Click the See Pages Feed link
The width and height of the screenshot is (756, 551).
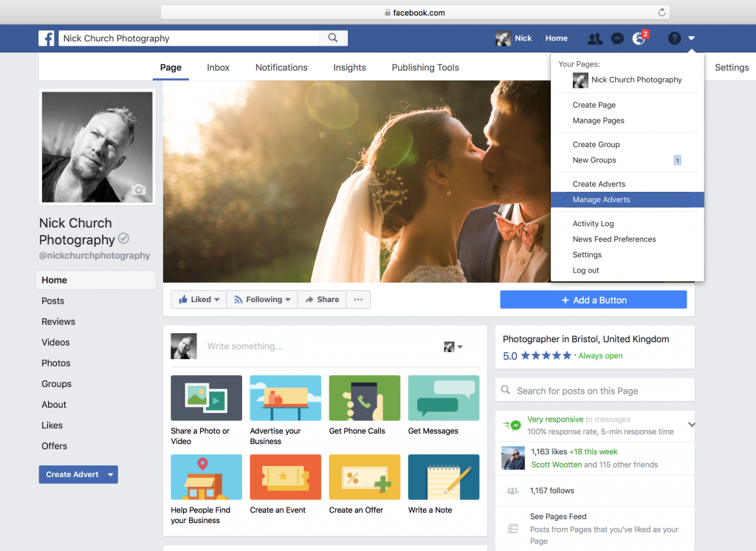coord(558,517)
